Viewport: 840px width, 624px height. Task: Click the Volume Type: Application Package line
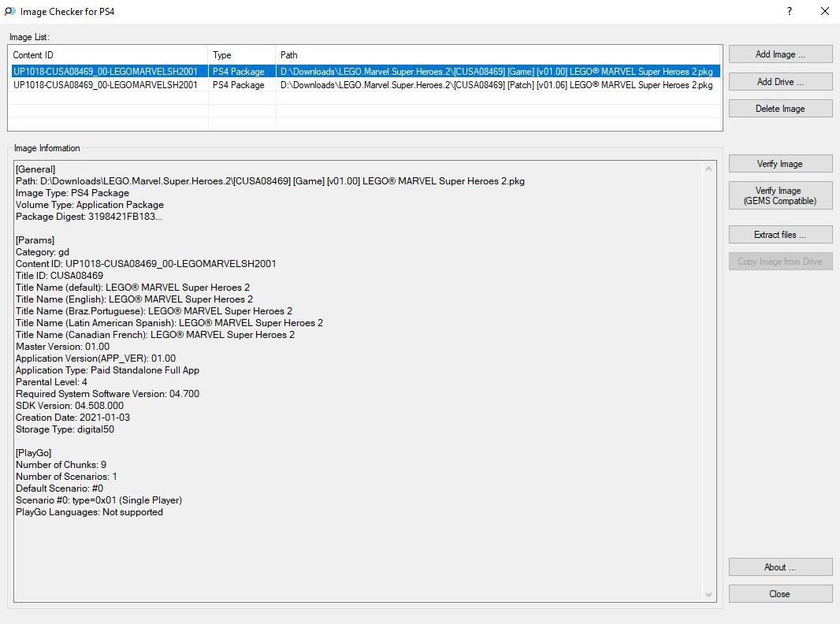[x=90, y=205]
